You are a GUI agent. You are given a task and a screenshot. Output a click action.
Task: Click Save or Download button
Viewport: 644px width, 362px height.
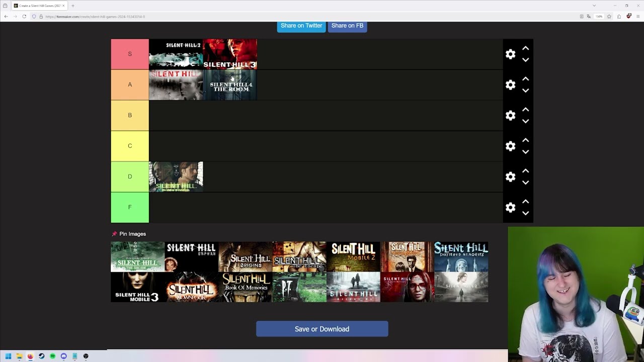point(322,329)
